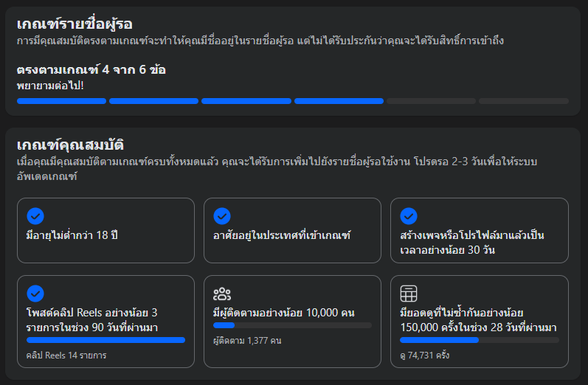Screen dimensions: 588x385
Task: Click the 'ผู้ติดตาม 1,377 คน' count text
Action: [x=247, y=341]
